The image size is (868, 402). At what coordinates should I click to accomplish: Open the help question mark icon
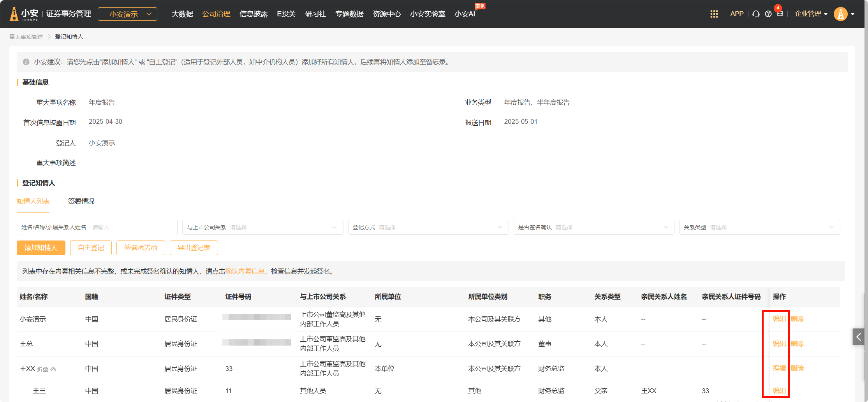pyautogui.click(x=768, y=14)
